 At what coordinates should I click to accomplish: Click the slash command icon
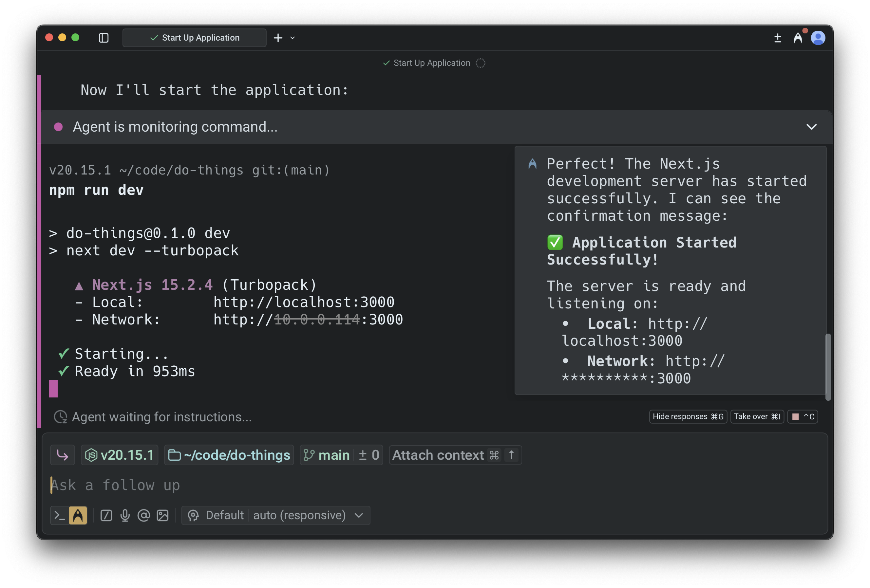pyautogui.click(x=106, y=515)
